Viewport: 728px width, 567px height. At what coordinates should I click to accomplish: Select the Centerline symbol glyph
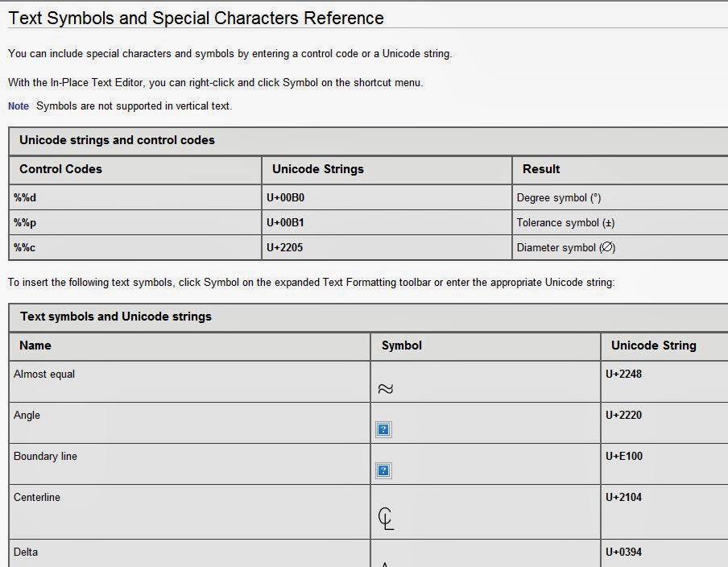(x=387, y=518)
